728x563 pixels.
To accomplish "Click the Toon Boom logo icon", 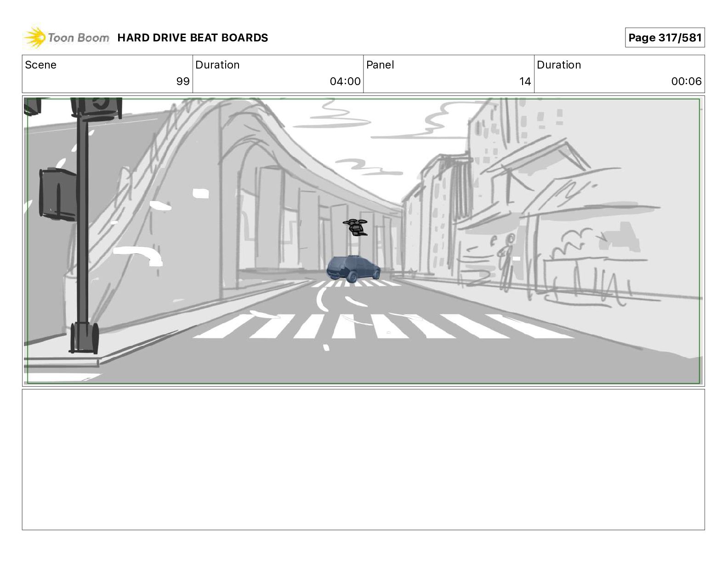I will coord(34,38).
